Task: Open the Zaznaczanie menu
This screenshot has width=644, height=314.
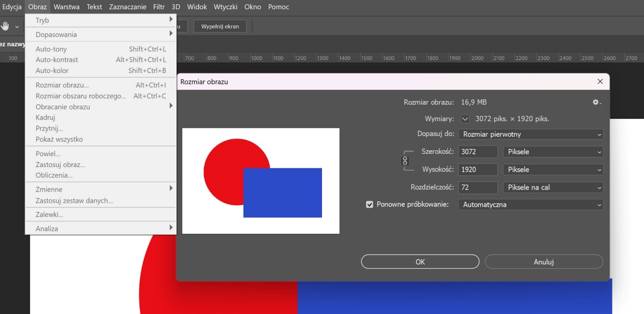Action: pyautogui.click(x=128, y=7)
